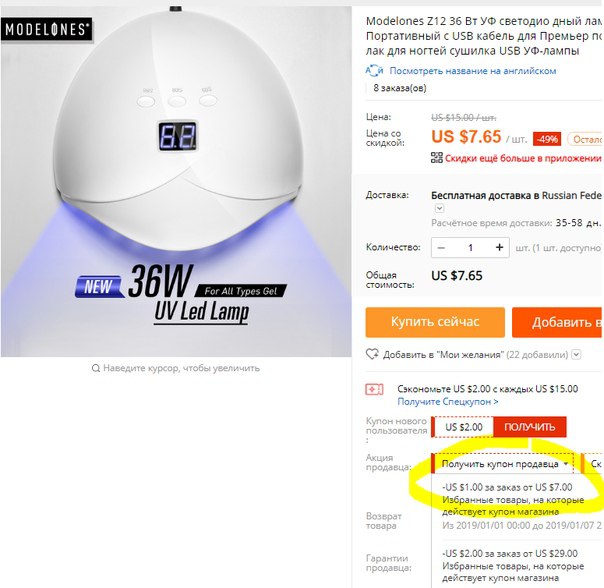This screenshot has height=588, width=604.
Task: Click into the quantity input field
Action: [x=470, y=247]
